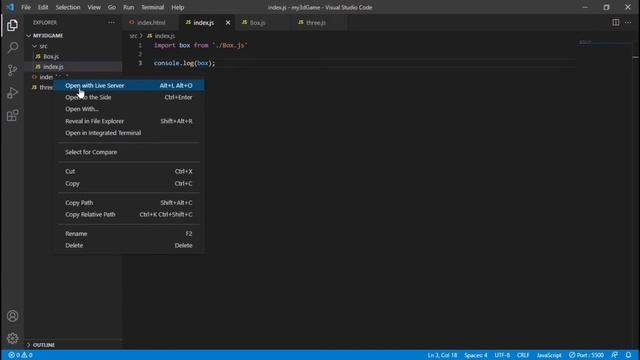
Task: Place cursor on console.log(box) line
Action: click(x=184, y=63)
